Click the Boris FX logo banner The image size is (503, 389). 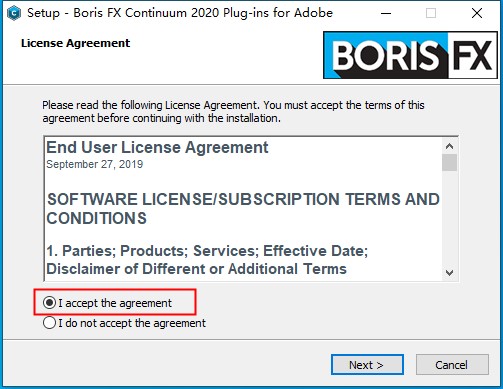coord(410,55)
